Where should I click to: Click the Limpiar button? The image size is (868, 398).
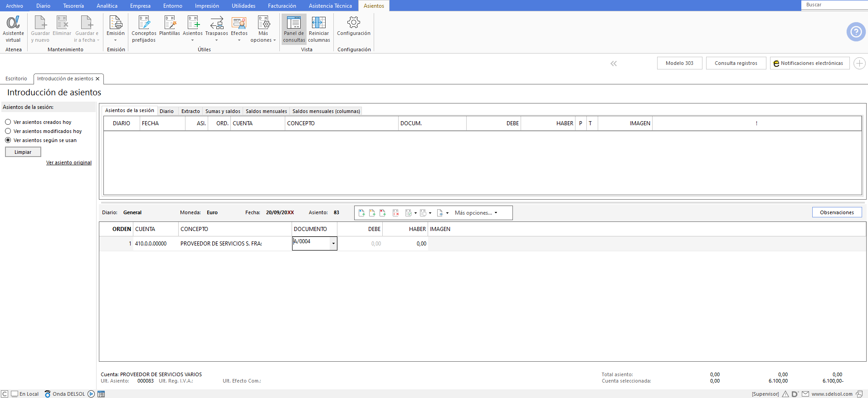point(23,152)
